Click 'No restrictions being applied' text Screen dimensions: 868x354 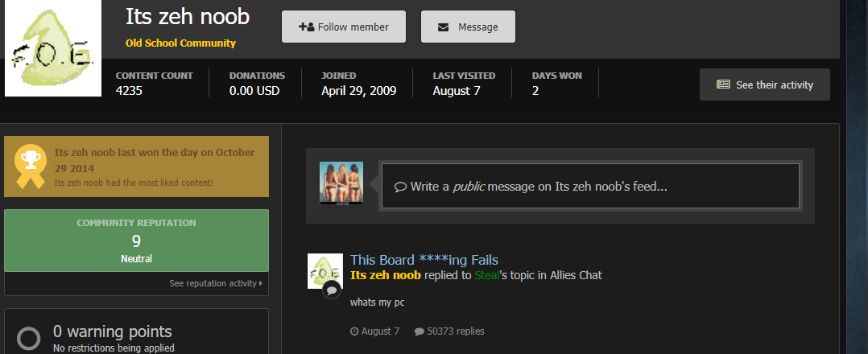[x=114, y=348]
